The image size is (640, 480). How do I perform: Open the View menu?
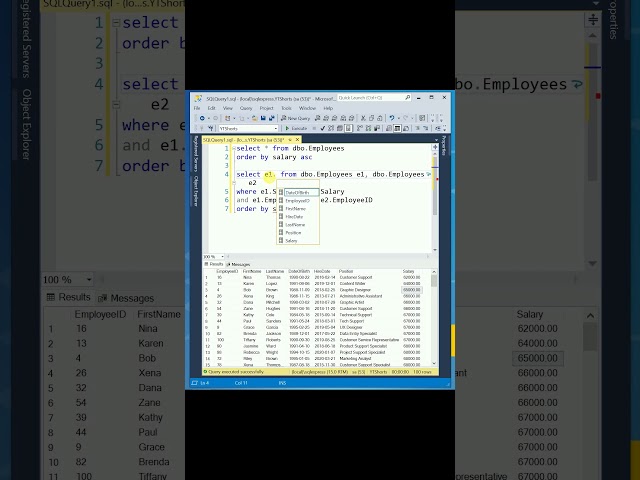tap(227, 108)
